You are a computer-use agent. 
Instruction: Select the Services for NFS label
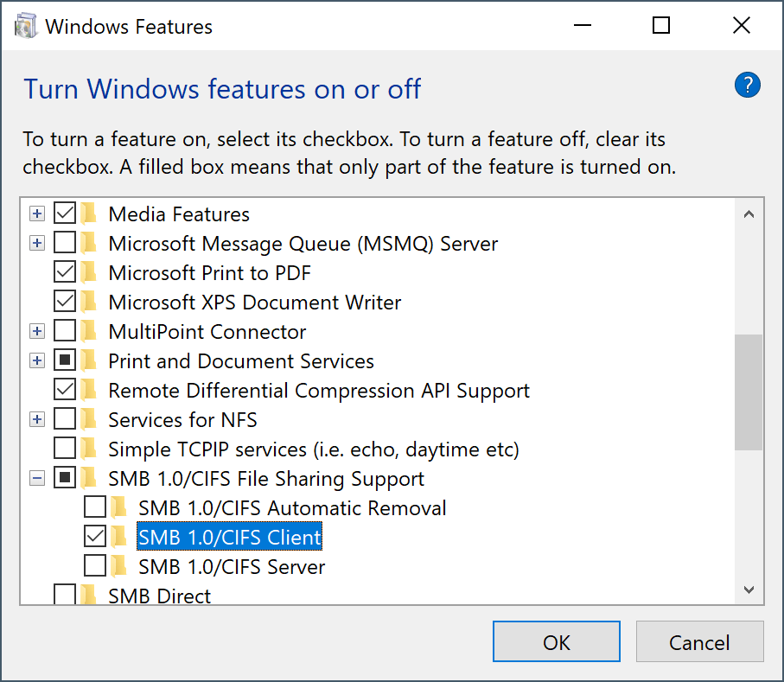pyautogui.click(x=182, y=420)
